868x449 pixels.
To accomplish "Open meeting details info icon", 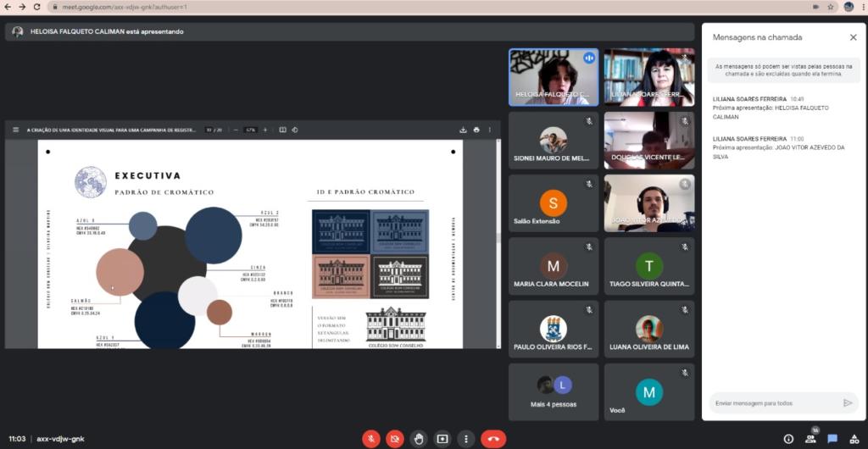I will pos(788,439).
